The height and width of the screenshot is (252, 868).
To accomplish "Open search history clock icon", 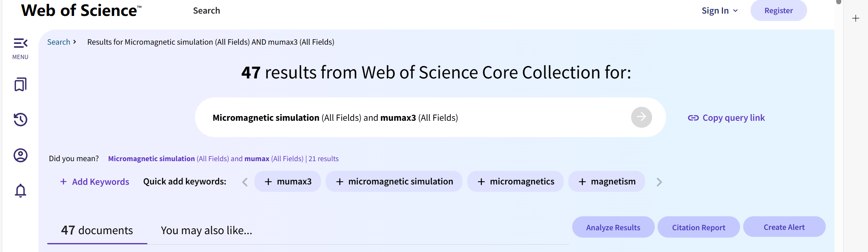I will [x=21, y=120].
